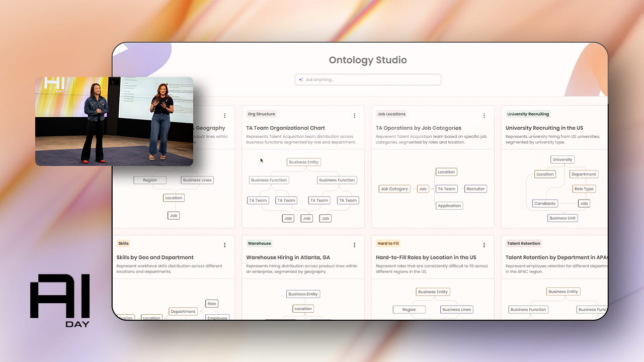Select the Role node in the Skills by Geo diagram
The width and height of the screenshot is (644, 362).
click(212, 304)
